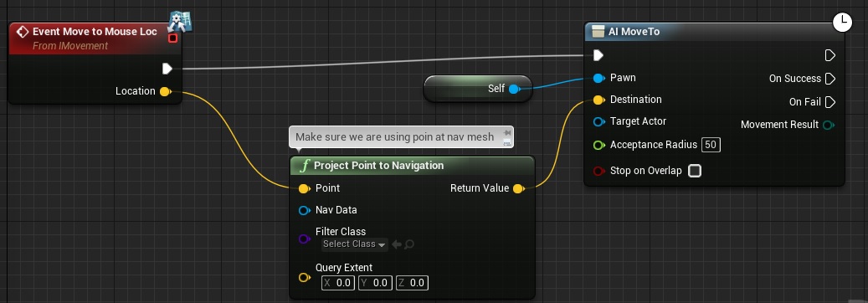Click the browse class magnifier icon
This screenshot has height=303, width=868.
[x=409, y=244]
